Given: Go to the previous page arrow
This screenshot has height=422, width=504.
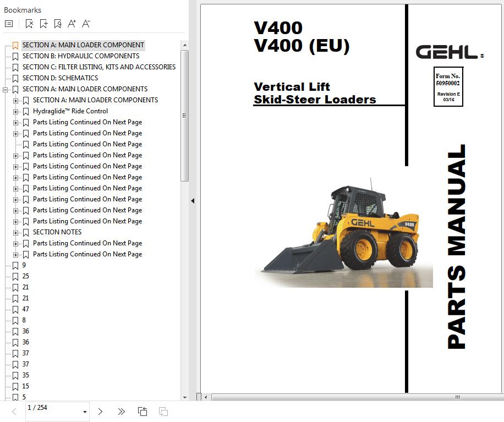Looking at the screenshot, I should point(14,412).
